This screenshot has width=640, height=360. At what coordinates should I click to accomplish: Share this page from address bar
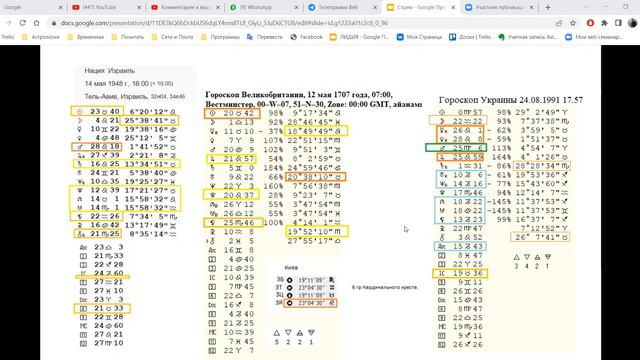(559, 23)
